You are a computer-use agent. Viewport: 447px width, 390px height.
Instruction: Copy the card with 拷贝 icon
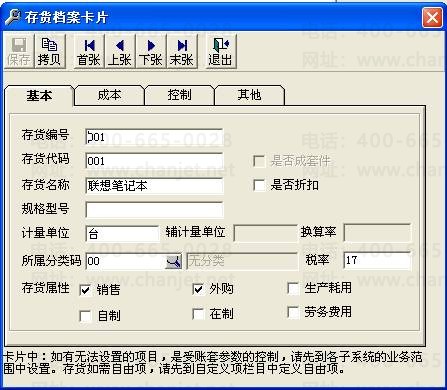tap(49, 52)
